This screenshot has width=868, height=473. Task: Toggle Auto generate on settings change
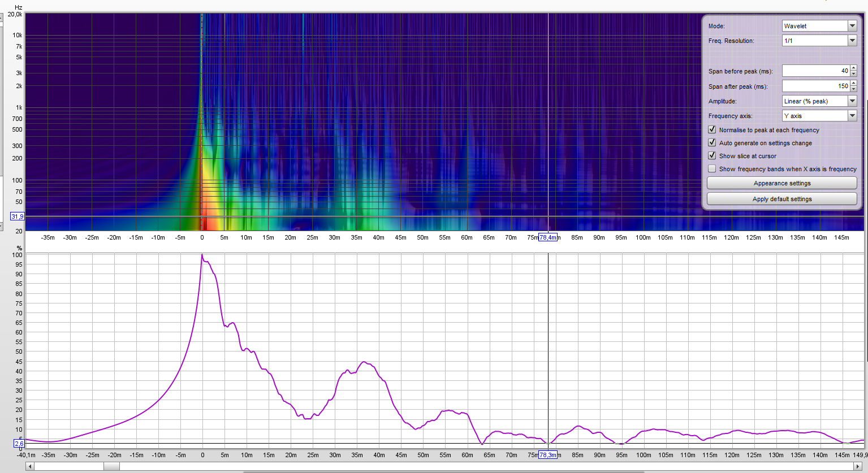click(712, 142)
